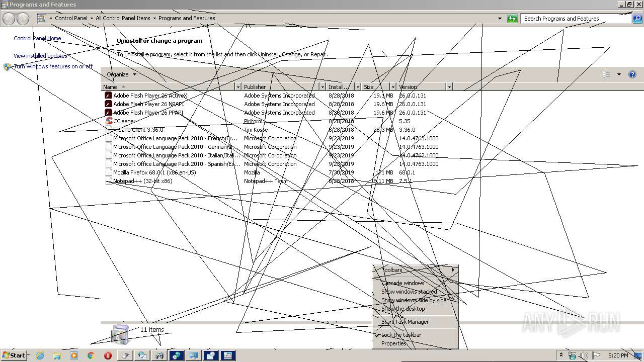
Task: Open the Installed On column filter dropdown
Action: pyautogui.click(x=358, y=87)
